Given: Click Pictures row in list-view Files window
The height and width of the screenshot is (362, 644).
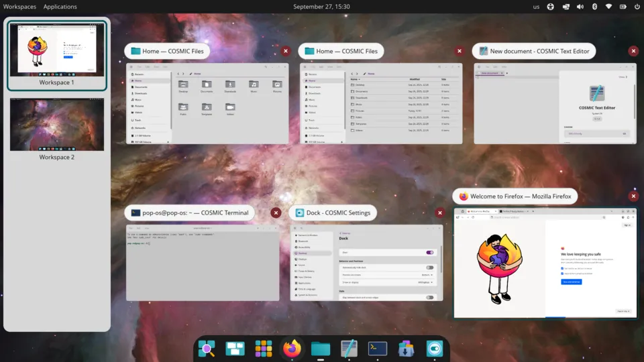Looking at the screenshot, I should point(404,111).
